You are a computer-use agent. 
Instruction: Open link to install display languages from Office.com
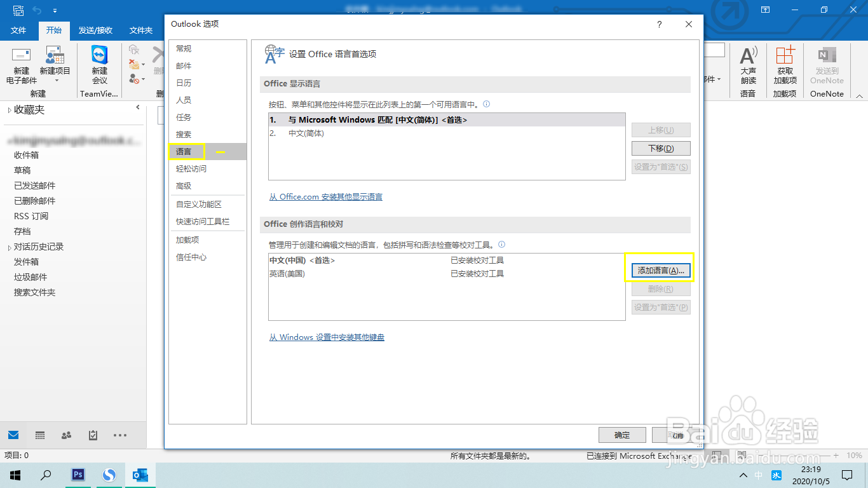326,197
